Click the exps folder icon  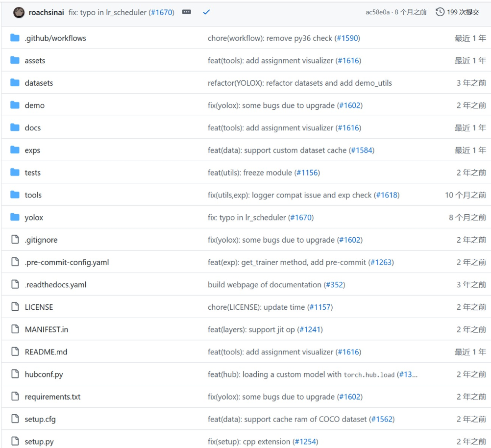click(15, 150)
